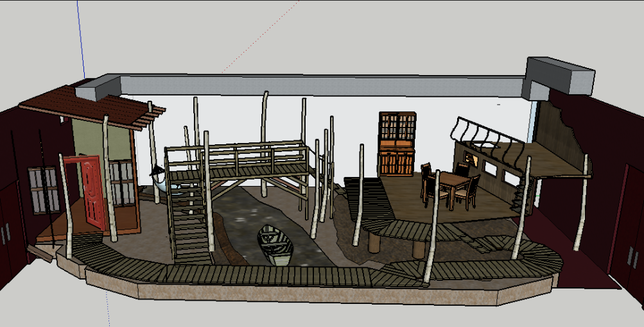
Task: Pick the rowboat in the water channel
Action: point(275,244)
